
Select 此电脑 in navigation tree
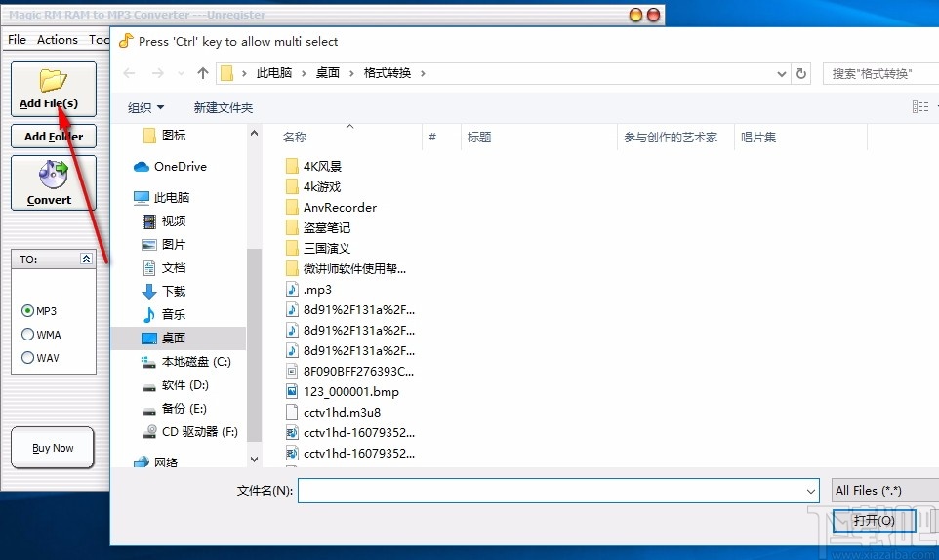pyautogui.click(x=162, y=197)
